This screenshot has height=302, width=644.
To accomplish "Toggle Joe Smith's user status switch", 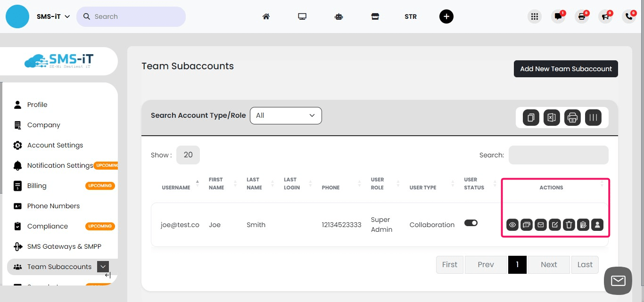I will [471, 223].
